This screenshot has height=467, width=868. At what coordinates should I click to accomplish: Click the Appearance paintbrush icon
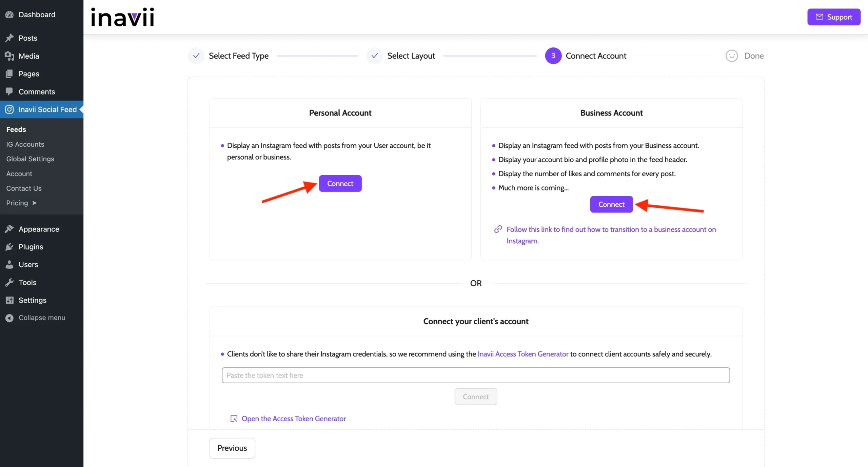coord(9,229)
